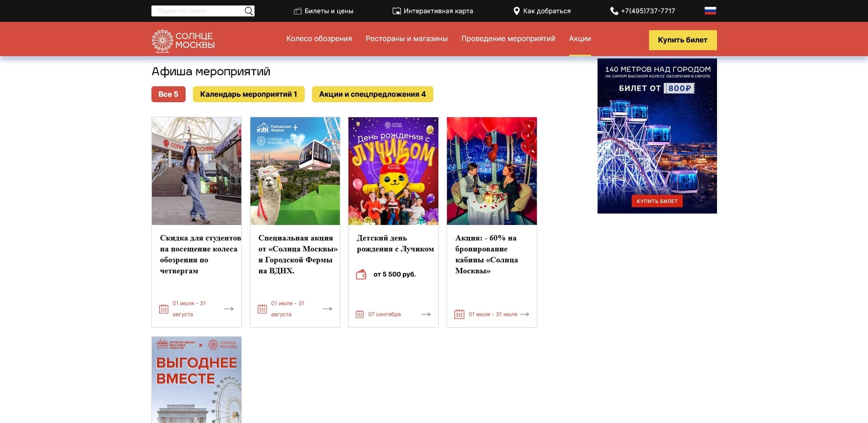The width and height of the screenshot is (868, 423).
Task: Open the Колесо обозрения menu
Action: 319,39
